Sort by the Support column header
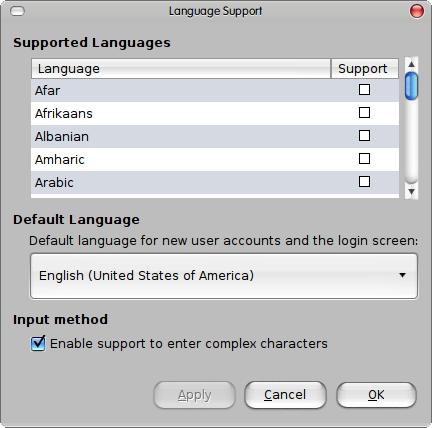This screenshot has width=432, height=428. coord(365,69)
